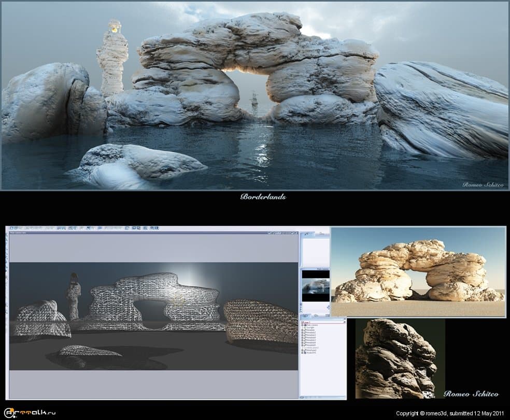This screenshot has height=420, width=510.
Task: Click the small Main camera preview thumbnail
Action: (x=315, y=286)
